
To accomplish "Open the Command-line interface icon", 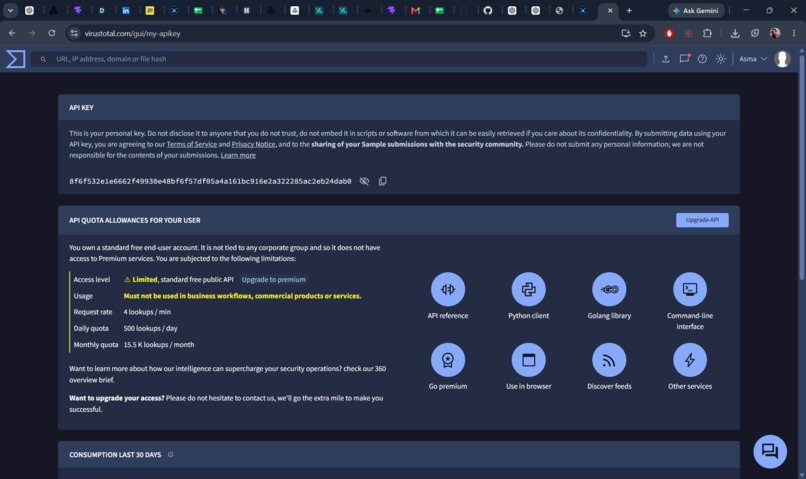I will pos(690,289).
